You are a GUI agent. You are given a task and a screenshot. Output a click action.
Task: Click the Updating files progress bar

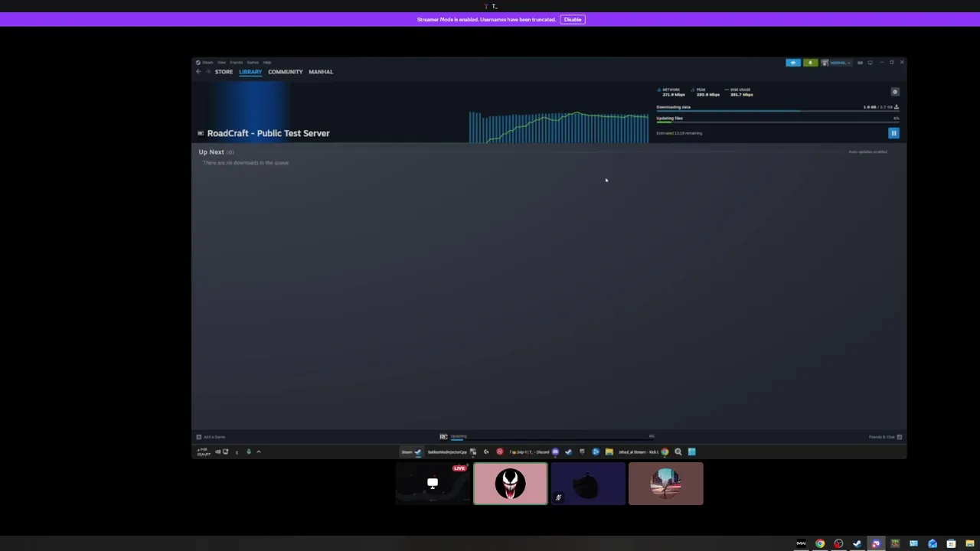(x=778, y=122)
